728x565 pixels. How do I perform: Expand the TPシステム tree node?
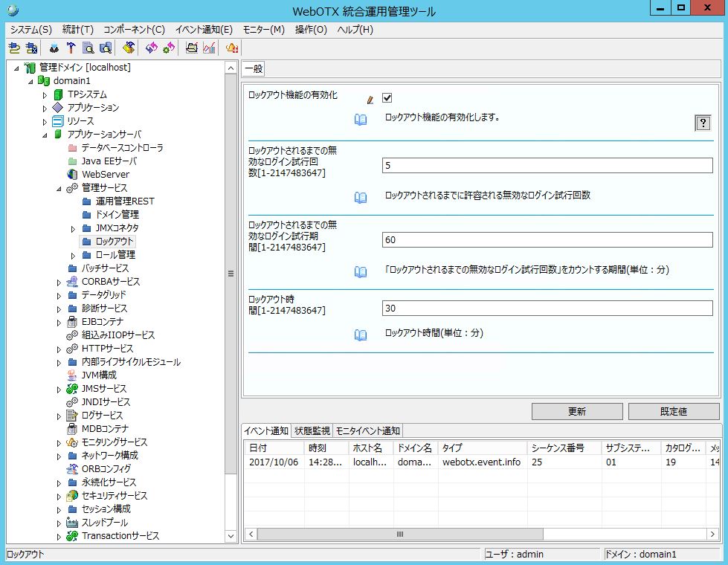coord(45,95)
